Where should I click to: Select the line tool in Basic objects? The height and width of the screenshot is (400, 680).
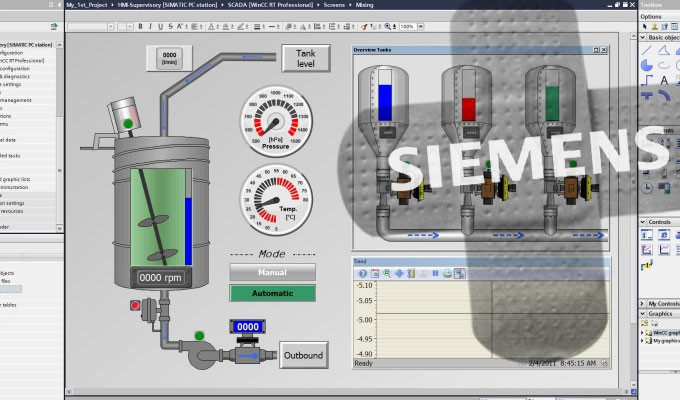tap(647, 50)
